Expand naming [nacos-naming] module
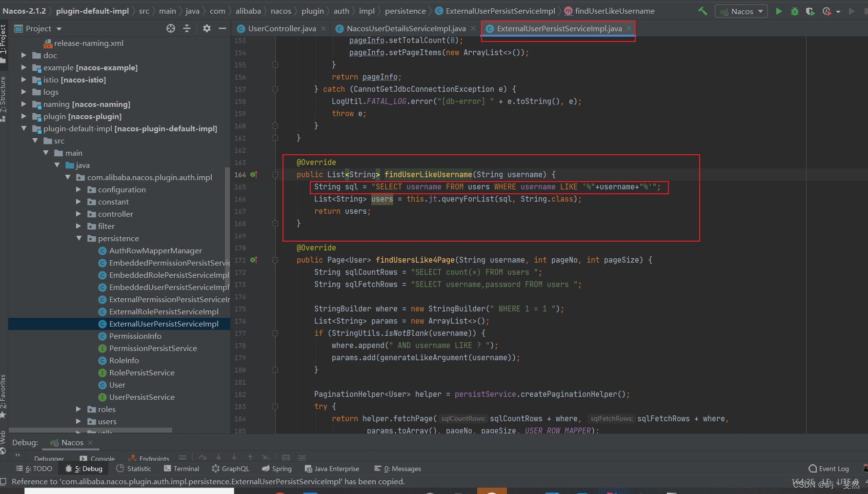This screenshot has height=494, width=868. pos(23,104)
